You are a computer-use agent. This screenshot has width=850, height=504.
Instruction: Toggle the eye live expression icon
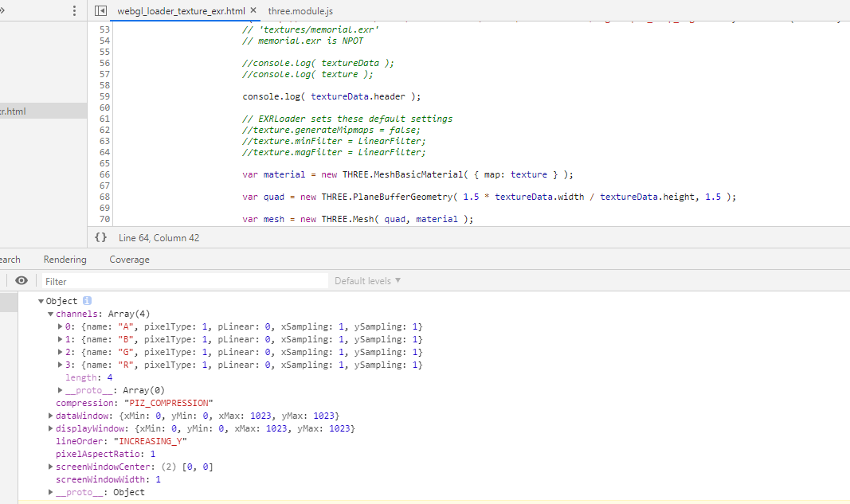click(x=22, y=280)
